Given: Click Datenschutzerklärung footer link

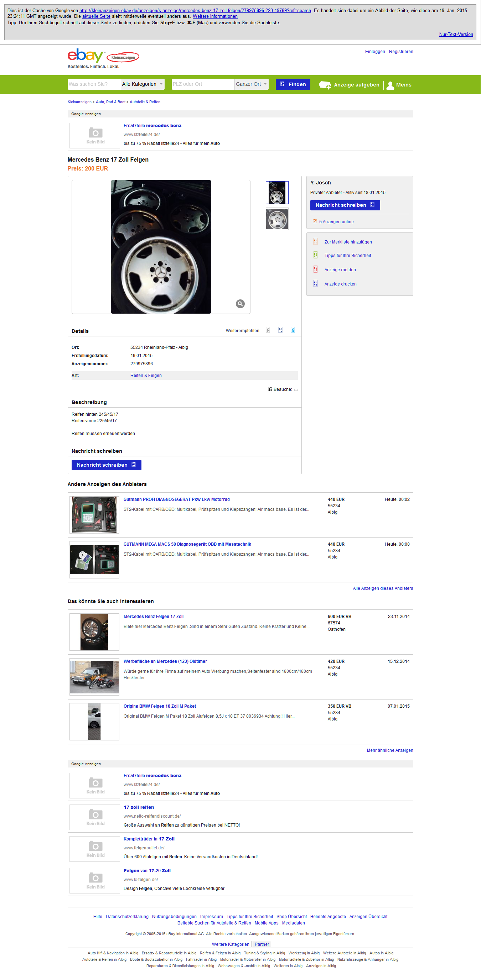Looking at the screenshot, I should point(127,917).
